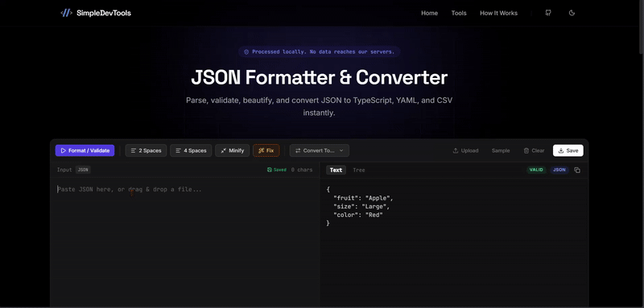The height and width of the screenshot is (308, 644).
Task: Click the Fix button
Action: point(266,150)
